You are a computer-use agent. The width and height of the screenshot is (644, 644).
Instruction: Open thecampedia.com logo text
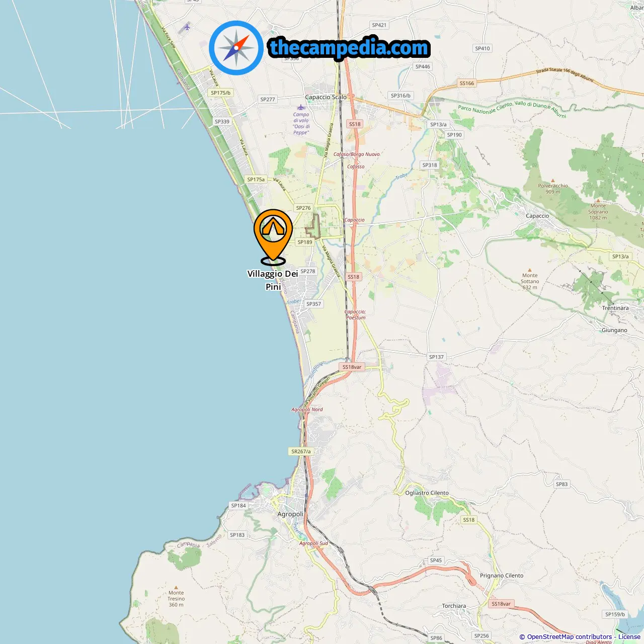(x=349, y=48)
